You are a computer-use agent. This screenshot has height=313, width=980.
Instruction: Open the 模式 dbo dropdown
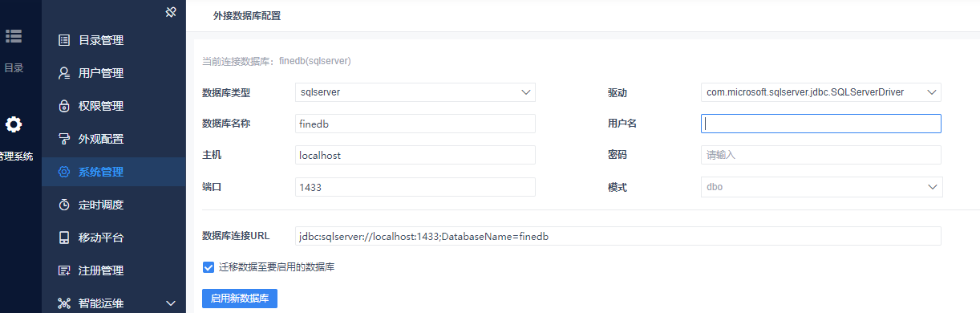click(821, 187)
